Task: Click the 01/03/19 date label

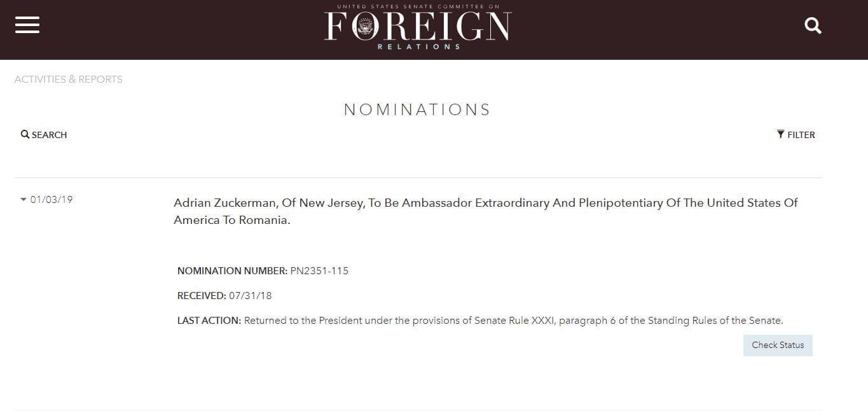Action: [x=52, y=200]
